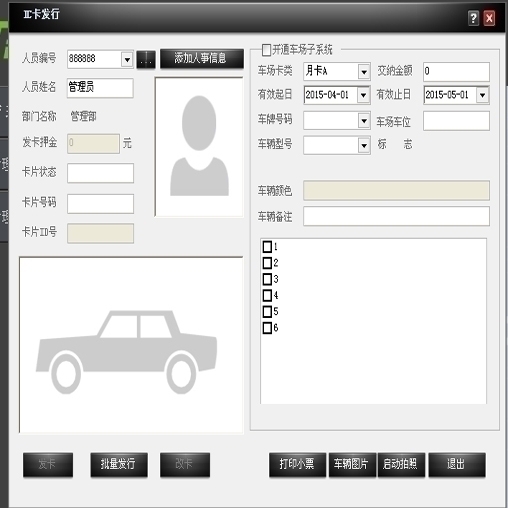
Task: Open the 有效起日 date picker dropdown
Action: [x=363, y=95]
